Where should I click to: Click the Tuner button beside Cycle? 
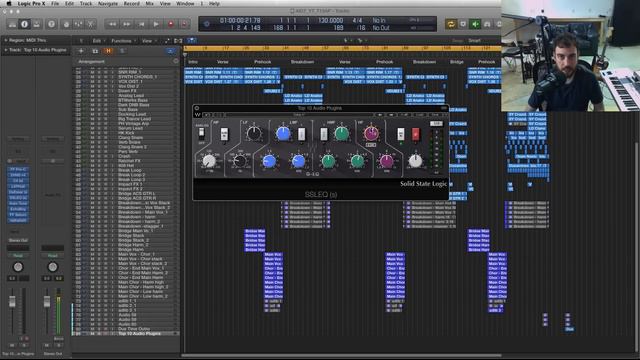coord(463,24)
